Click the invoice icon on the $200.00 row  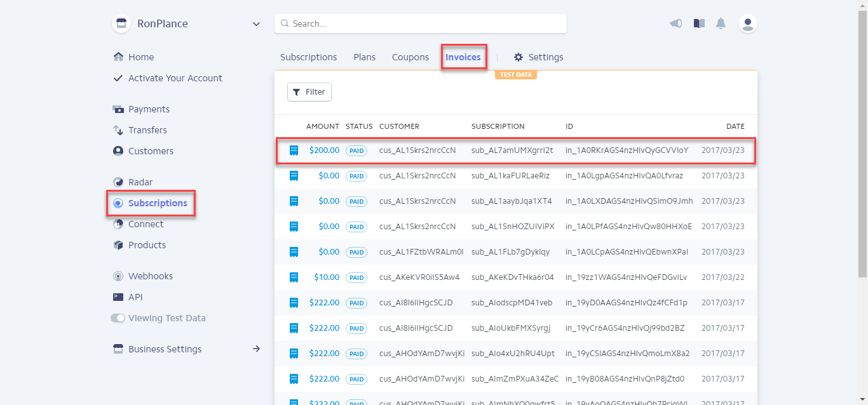click(x=294, y=150)
